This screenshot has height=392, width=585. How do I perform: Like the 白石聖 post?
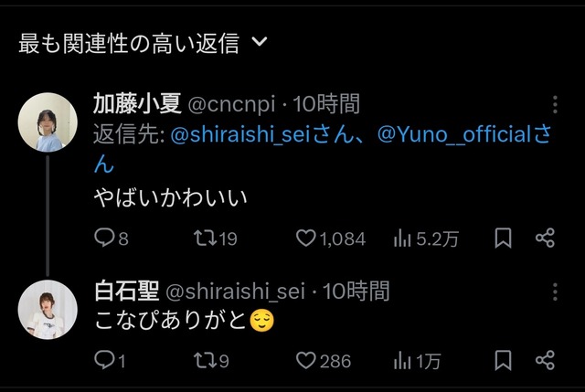click(306, 361)
